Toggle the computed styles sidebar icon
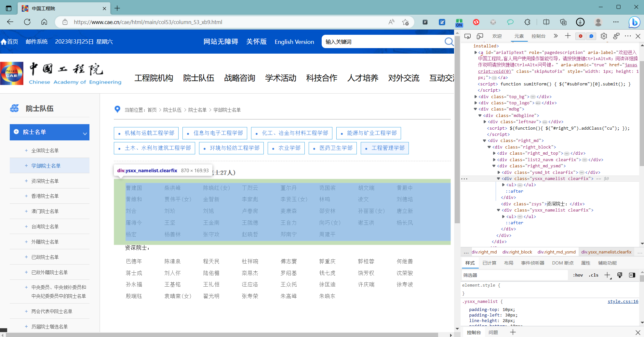The height and width of the screenshot is (337, 644). click(x=632, y=275)
